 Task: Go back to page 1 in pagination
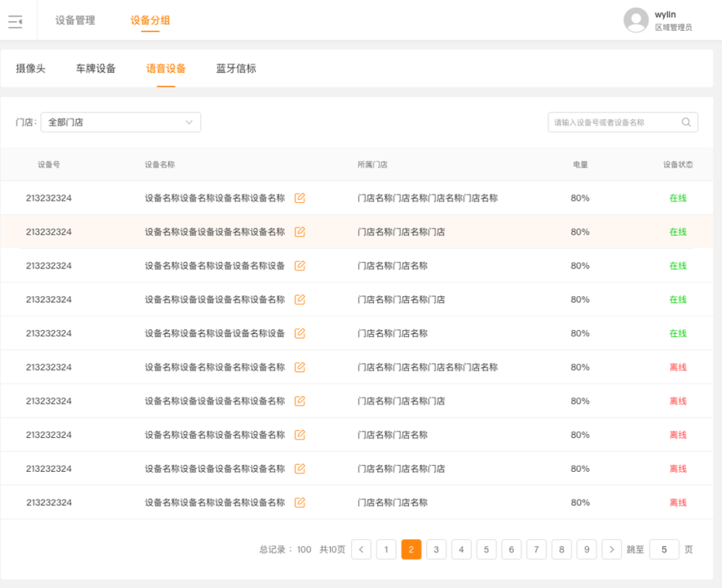point(386,549)
